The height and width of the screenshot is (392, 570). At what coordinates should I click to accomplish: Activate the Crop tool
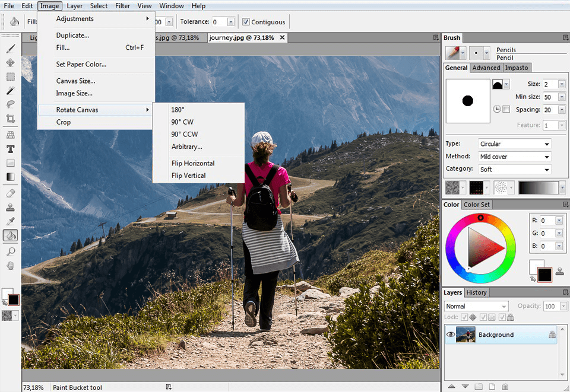[9, 119]
